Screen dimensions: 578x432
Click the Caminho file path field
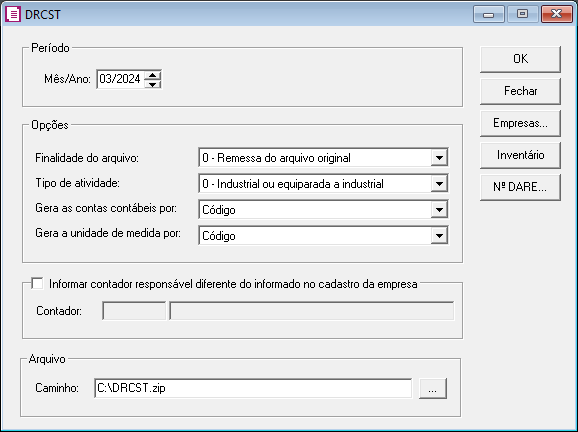[253, 388]
